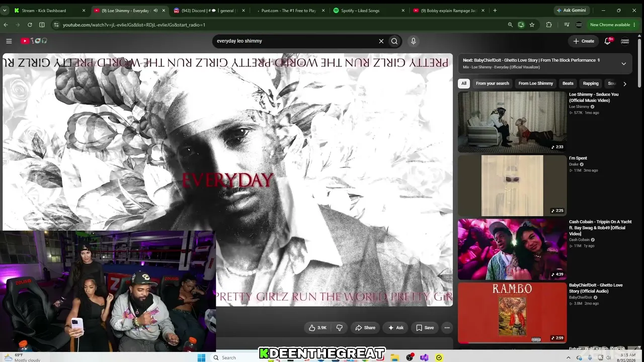Image resolution: width=644 pixels, height=362 pixels.
Task: View site information for youtube.com
Action: pos(56,25)
